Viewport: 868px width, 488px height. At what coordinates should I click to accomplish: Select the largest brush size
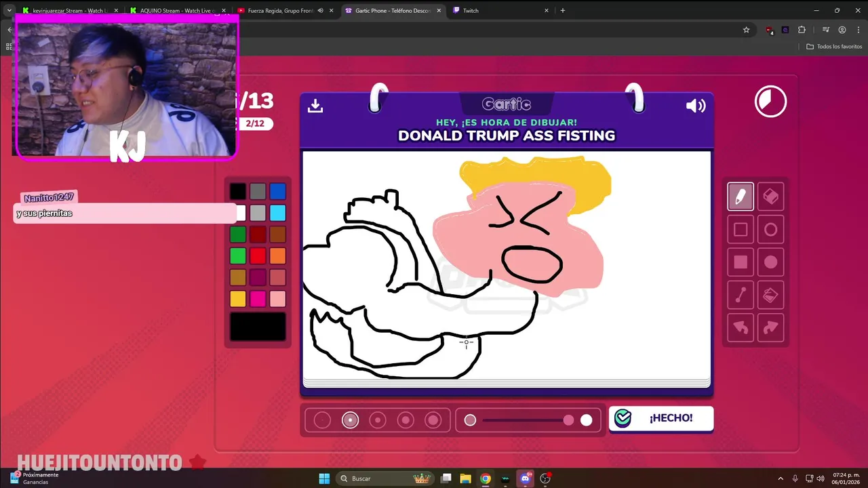(433, 420)
